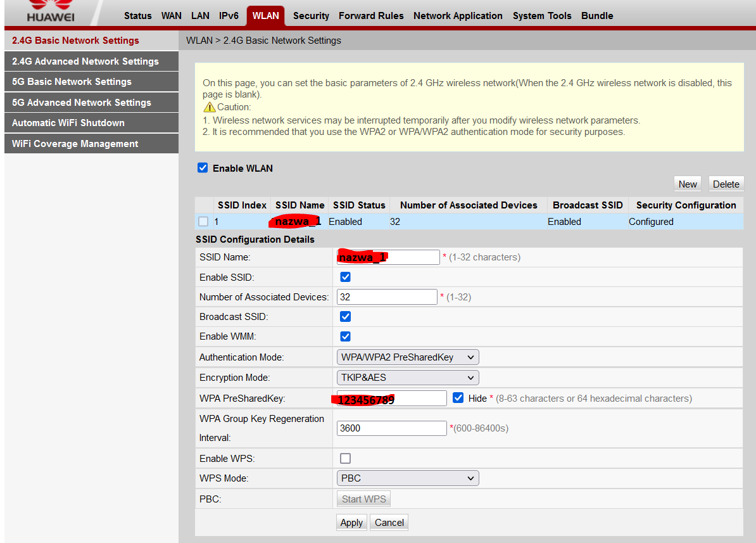The width and height of the screenshot is (756, 543).
Task: Open the WPS Mode dropdown
Action: [x=407, y=478]
